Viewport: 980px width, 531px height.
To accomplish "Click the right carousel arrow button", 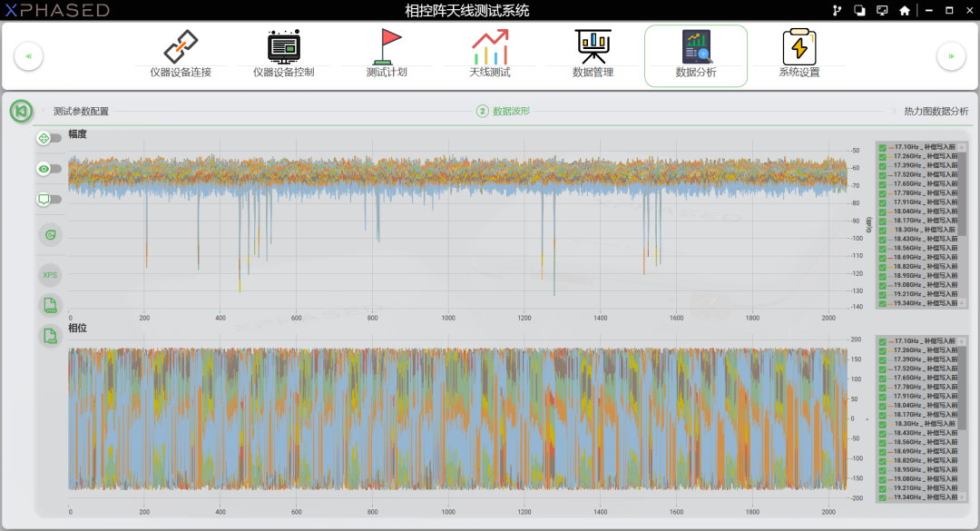I will point(951,56).
